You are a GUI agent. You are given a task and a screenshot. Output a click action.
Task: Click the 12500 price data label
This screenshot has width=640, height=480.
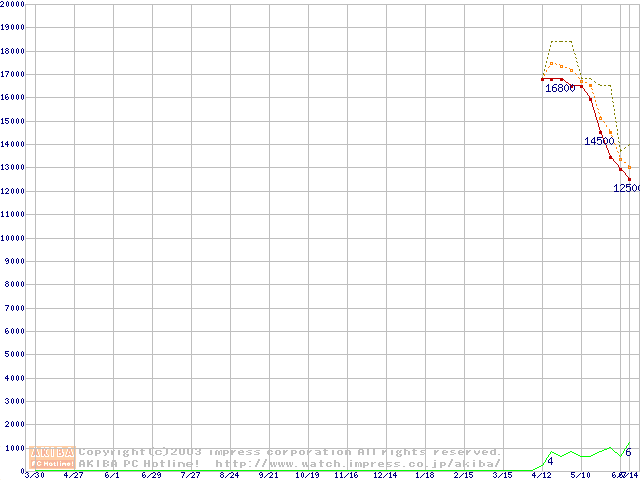[x=626, y=188]
